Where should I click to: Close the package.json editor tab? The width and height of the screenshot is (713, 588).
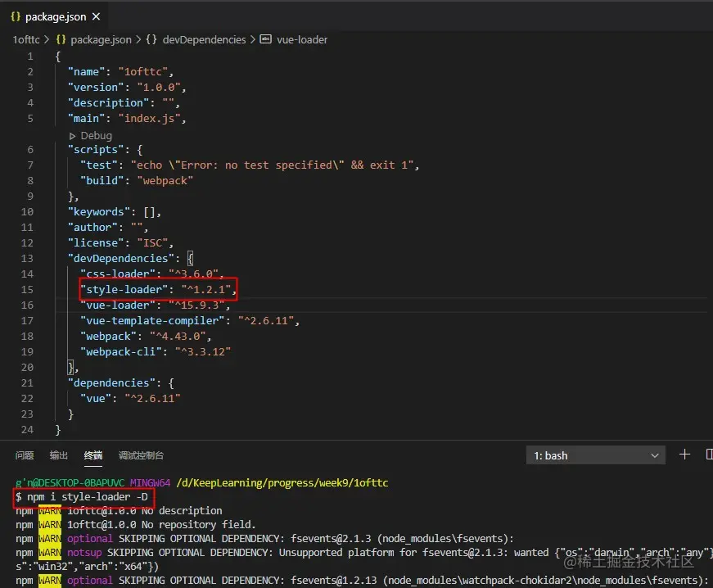point(96,17)
